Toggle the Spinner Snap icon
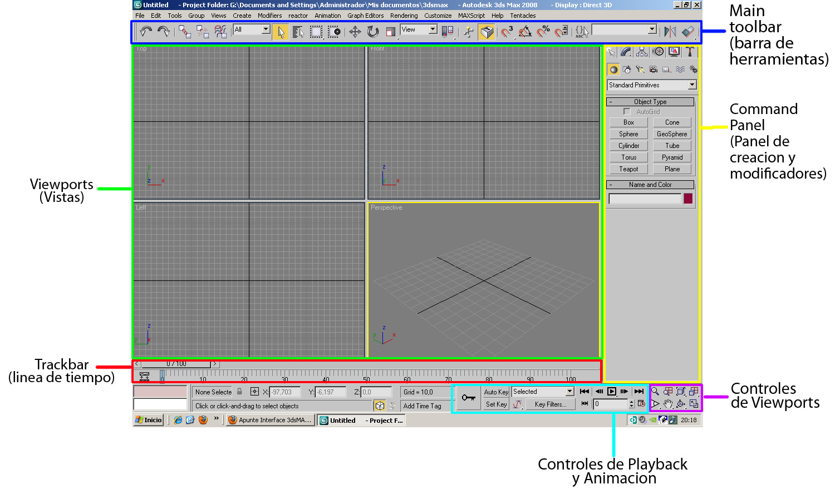This screenshot has width=835, height=504. pyautogui.click(x=561, y=32)
